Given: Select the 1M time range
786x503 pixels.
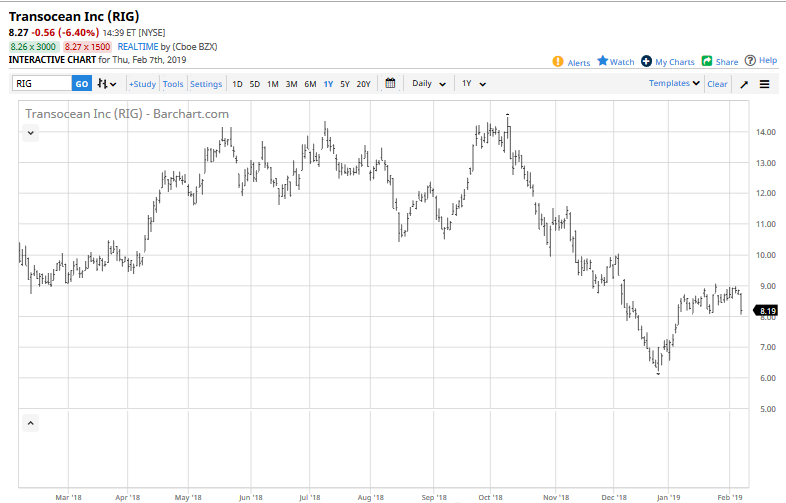Looking at the screenshot, I should click(x=273, y=84).
